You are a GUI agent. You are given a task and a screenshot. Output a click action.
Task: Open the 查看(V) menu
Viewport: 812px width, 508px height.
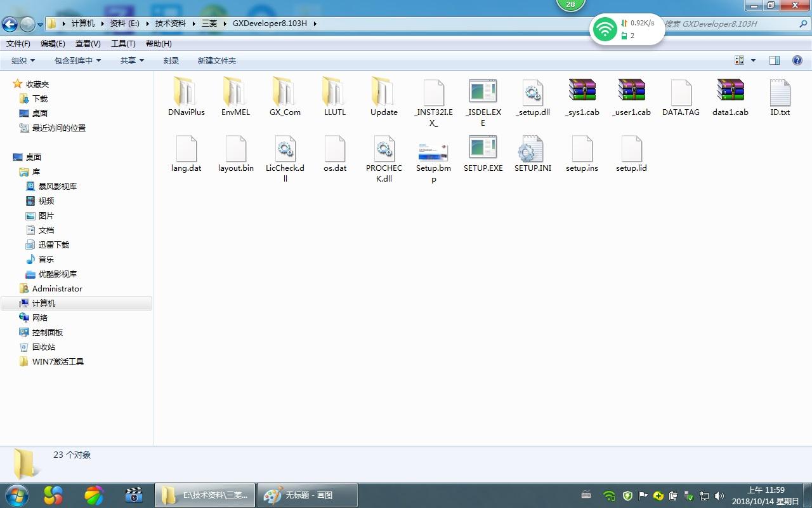88,43
